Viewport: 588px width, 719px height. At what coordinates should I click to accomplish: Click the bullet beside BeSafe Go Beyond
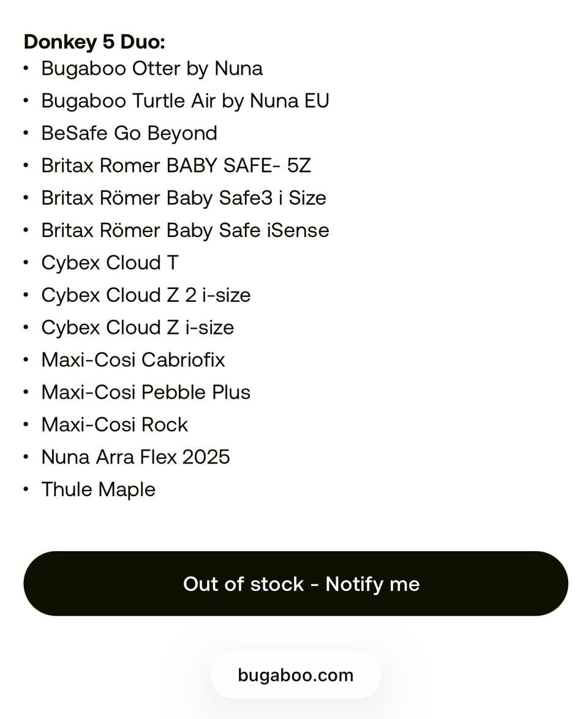(26, 134)
